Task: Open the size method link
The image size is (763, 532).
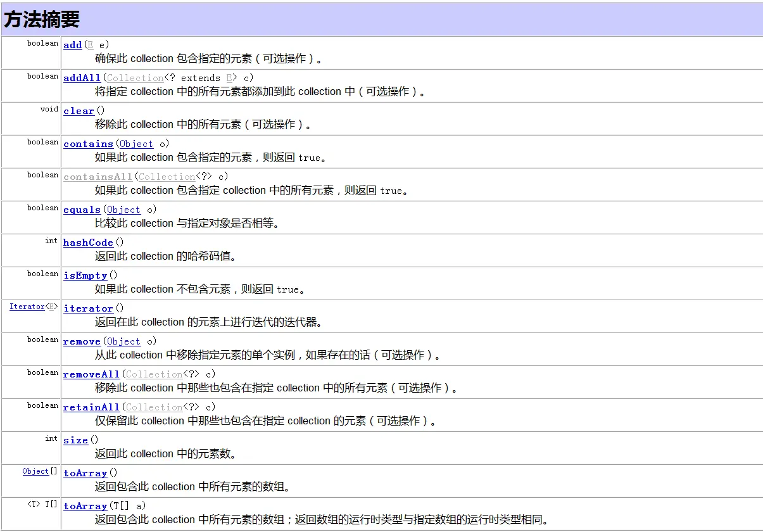Action: pyautogui.click(x=76, y=440)
